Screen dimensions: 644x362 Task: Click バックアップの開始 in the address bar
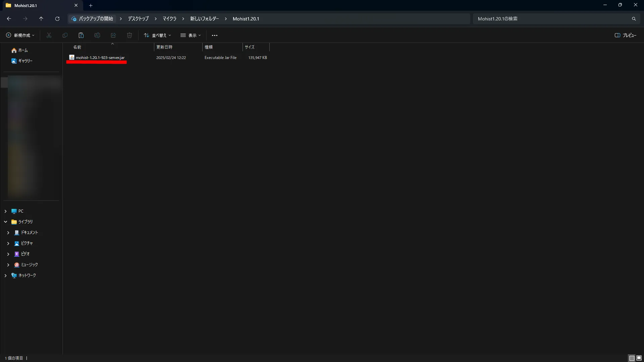coord(93,19)
